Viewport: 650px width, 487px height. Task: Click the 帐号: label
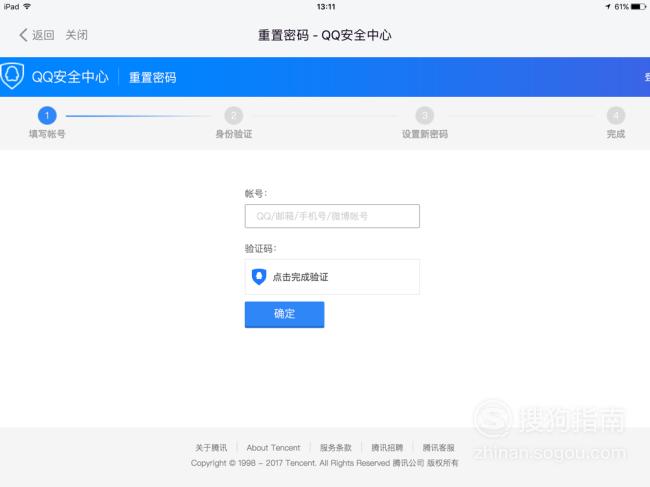point(256,193)
